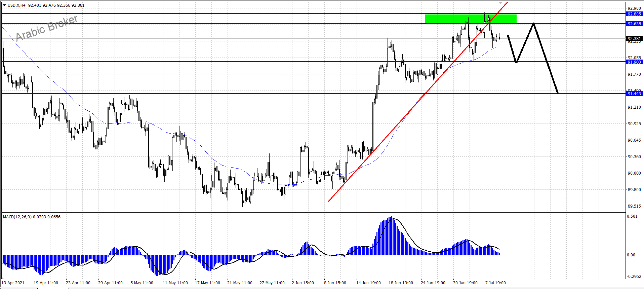This screenshot has height=289, width=644.
Task: Click the MACD scale value 0.00
Action: click(x=631, y=255)
